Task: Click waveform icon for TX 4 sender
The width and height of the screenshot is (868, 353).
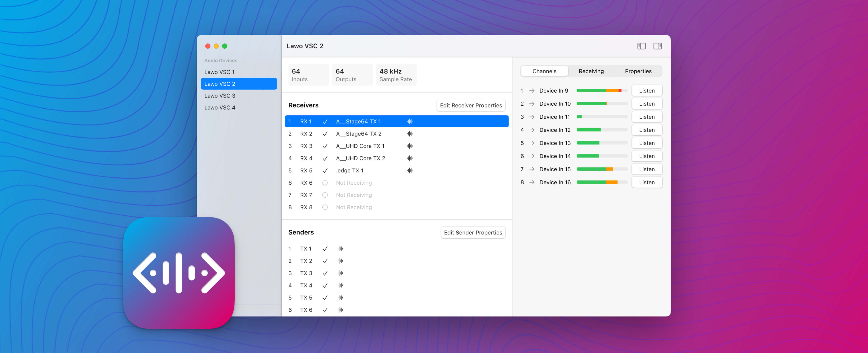Action: pos(340,286)
